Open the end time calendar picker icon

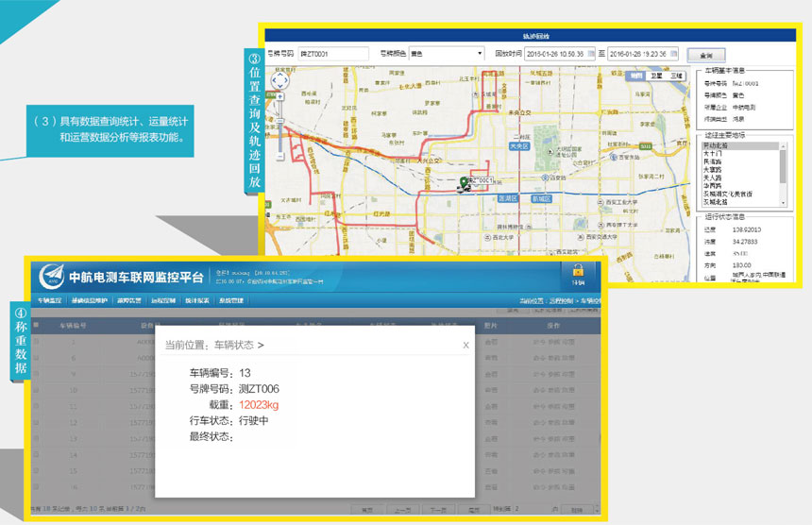(x=674, y=53)
